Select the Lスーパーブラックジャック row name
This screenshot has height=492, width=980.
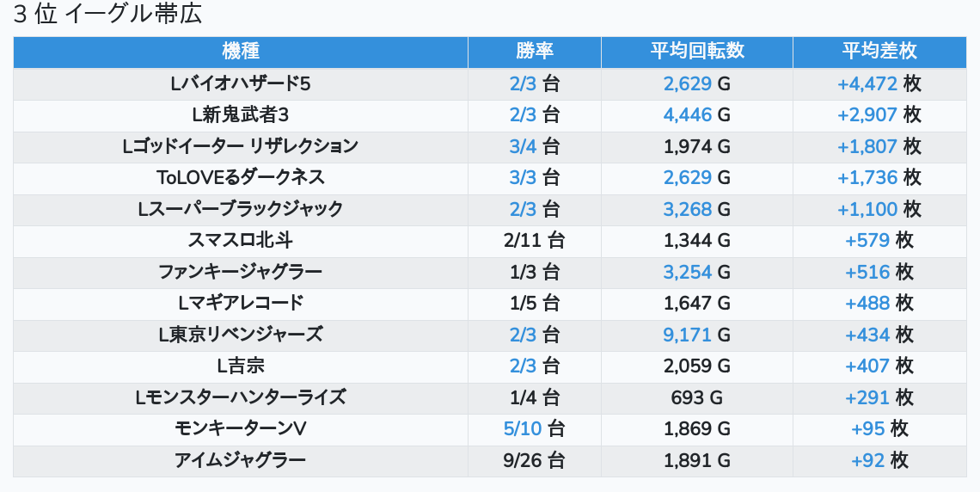pyautogui.click(x=241, y=209)
